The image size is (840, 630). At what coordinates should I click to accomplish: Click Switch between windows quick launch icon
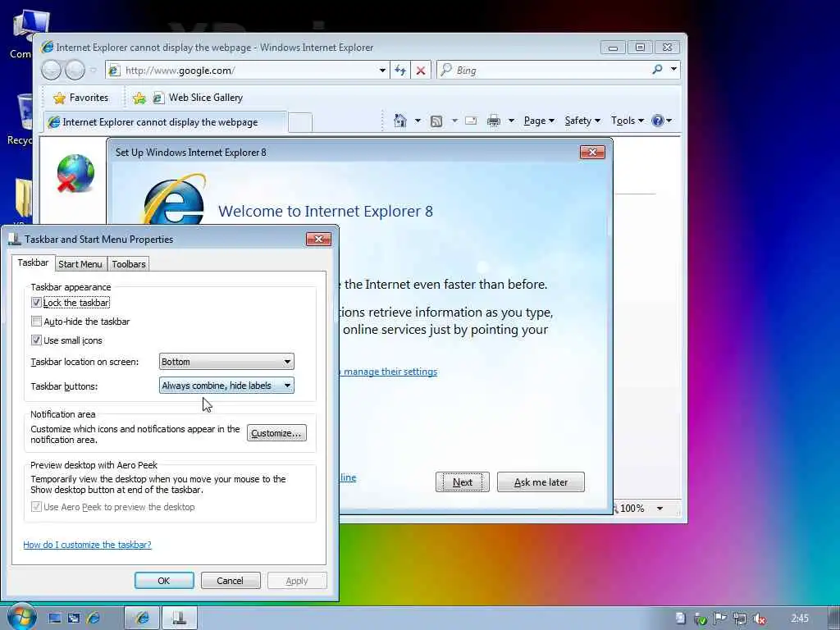74,619
